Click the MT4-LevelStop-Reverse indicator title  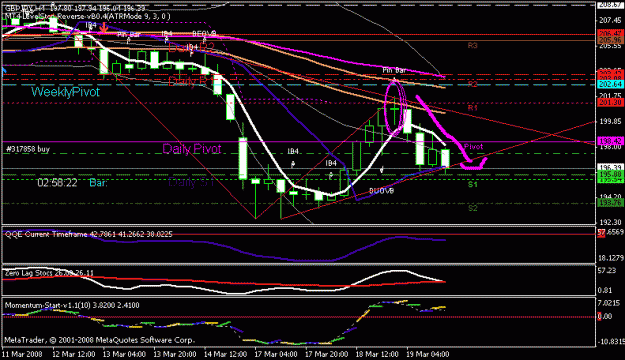point(87,16)
